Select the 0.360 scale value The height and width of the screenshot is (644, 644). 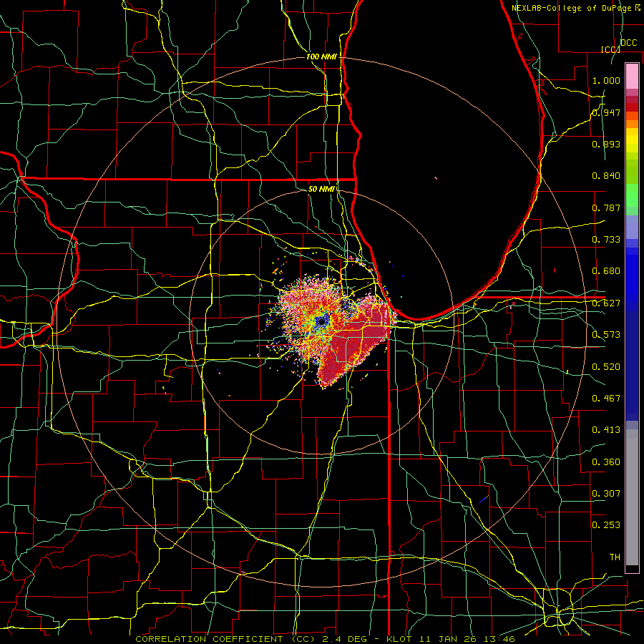(x=606, y=462)
